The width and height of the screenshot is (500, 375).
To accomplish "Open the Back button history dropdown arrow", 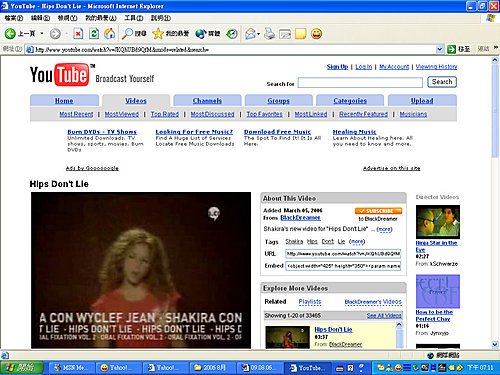I will click(42, 33).
